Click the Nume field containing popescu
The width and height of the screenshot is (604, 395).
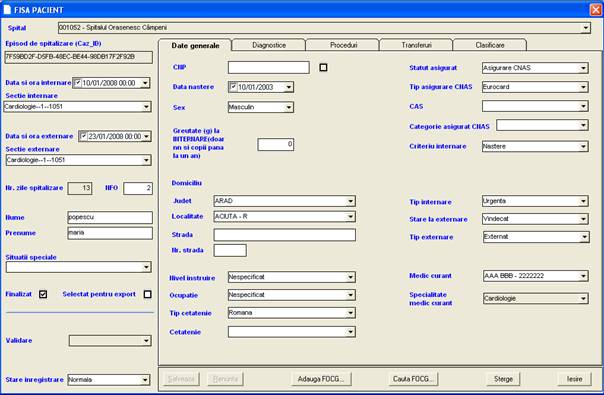110,217
